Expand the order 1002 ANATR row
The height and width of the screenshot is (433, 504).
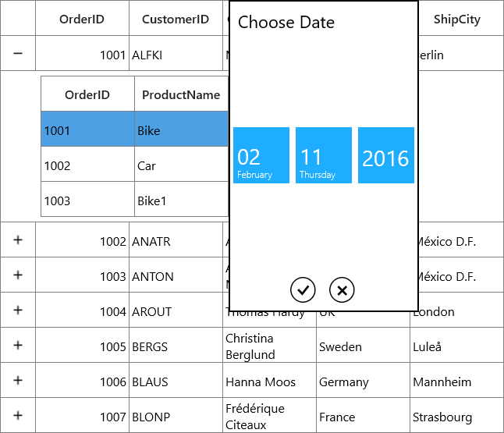18,240
